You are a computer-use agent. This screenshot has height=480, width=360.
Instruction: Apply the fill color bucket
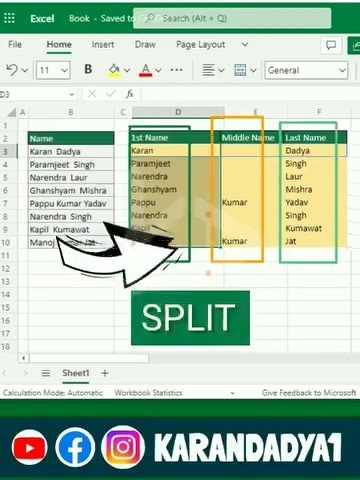pyautogui.click(x=114, y=70)
